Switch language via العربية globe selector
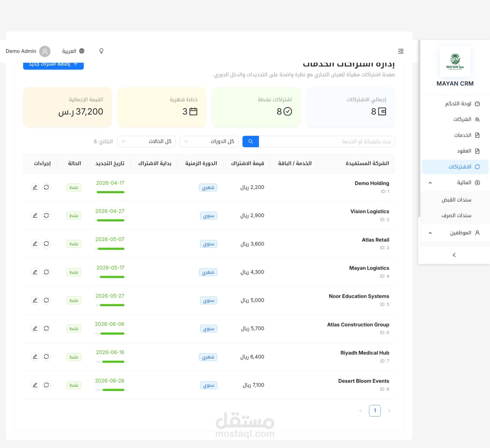Viewport: 490px width, 448px height. click(73, 51)
